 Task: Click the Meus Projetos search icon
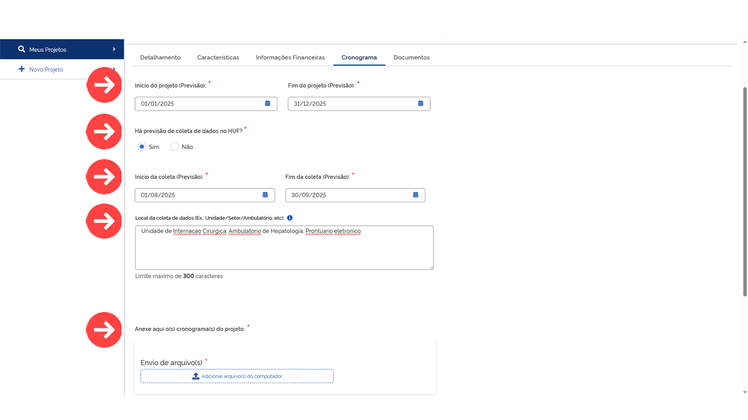pyautogui.click(x=21, y=49)
